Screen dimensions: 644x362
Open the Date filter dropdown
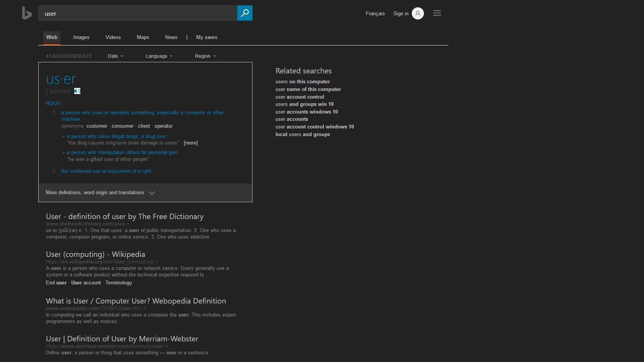(115, 56)
